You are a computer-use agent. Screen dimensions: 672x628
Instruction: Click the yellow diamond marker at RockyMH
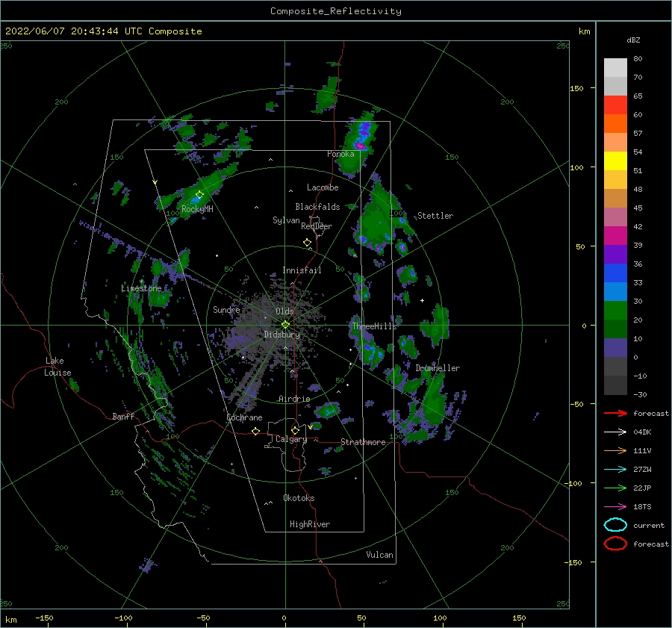coord(199,195)
